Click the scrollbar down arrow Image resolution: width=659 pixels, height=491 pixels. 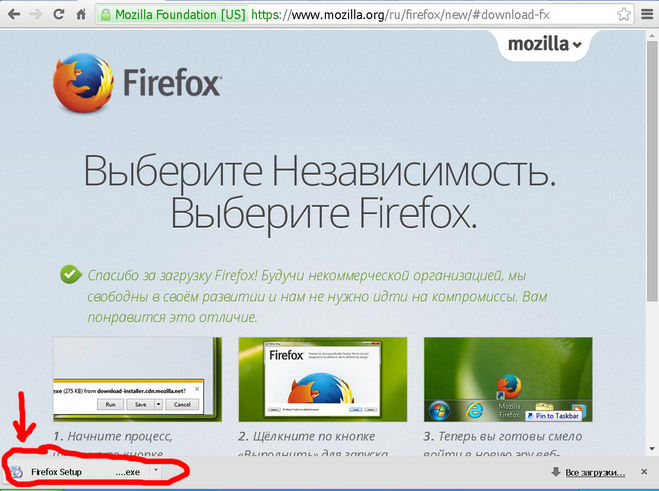coord(652,449)
